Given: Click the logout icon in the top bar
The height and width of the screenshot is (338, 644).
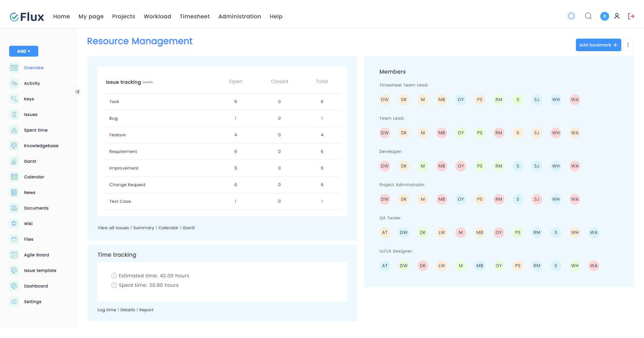Looking at the screenshot, I should [x=631, y=16].
